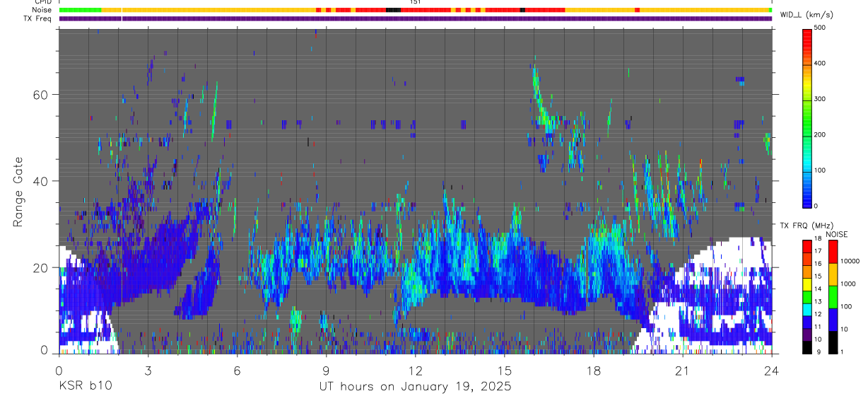868x401 pixels.
Task: Click the '18' UT hour axis tick label
Action: click(x=594, y=371)
